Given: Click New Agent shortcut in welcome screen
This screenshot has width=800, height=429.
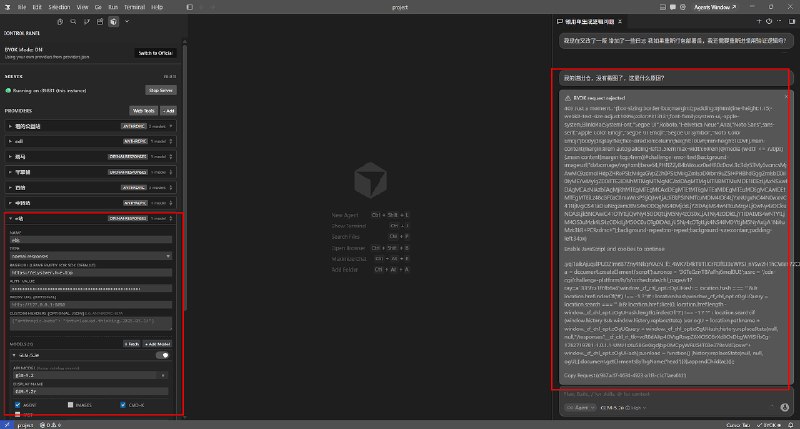Looking at the screenshot, I should [370, 215].
